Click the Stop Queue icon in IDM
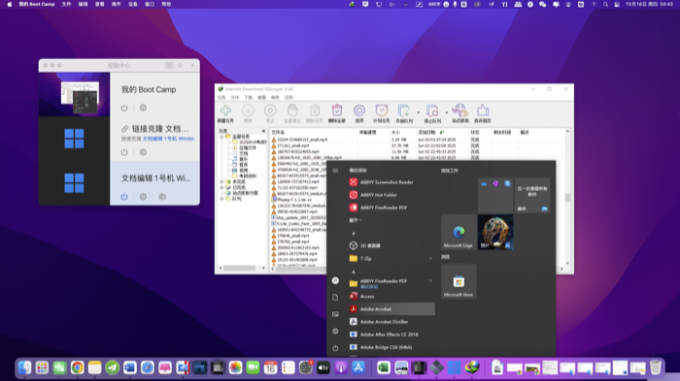Viewport: 680px width, 381px height. [432, 111]
